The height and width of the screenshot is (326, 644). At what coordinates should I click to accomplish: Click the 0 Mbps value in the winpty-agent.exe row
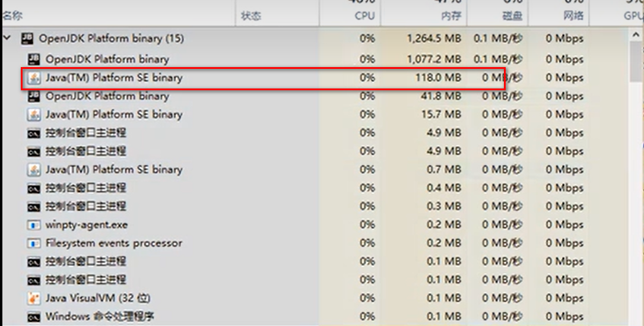click(x=564, y=225)
